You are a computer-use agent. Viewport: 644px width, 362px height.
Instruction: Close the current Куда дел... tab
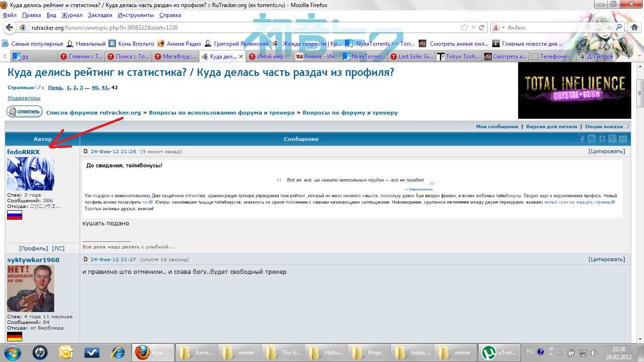[x=241, y=57]
